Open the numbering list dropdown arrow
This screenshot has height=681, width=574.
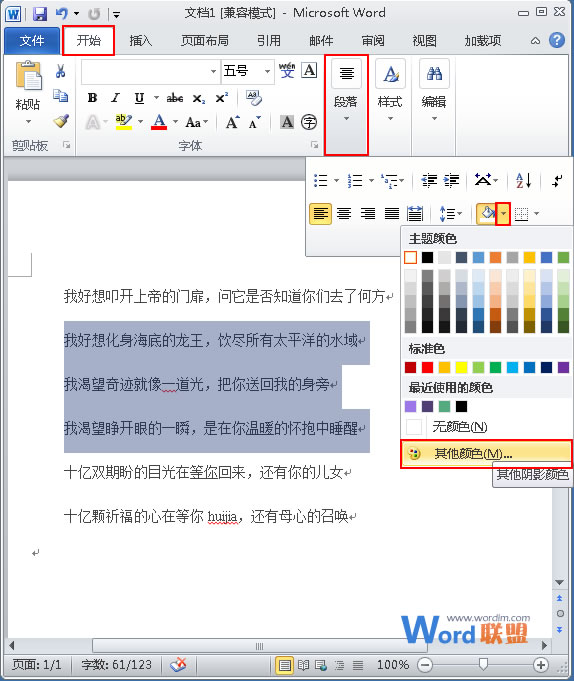[371, 180]
